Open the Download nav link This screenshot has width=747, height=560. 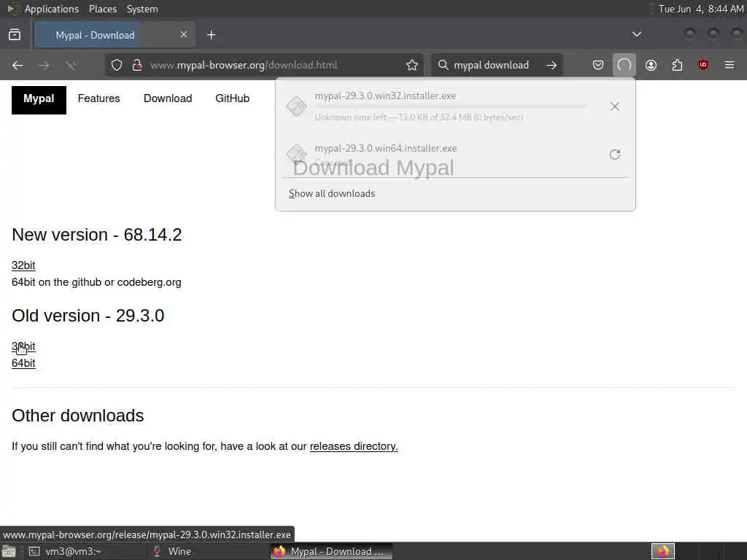(x=168, y=98)
